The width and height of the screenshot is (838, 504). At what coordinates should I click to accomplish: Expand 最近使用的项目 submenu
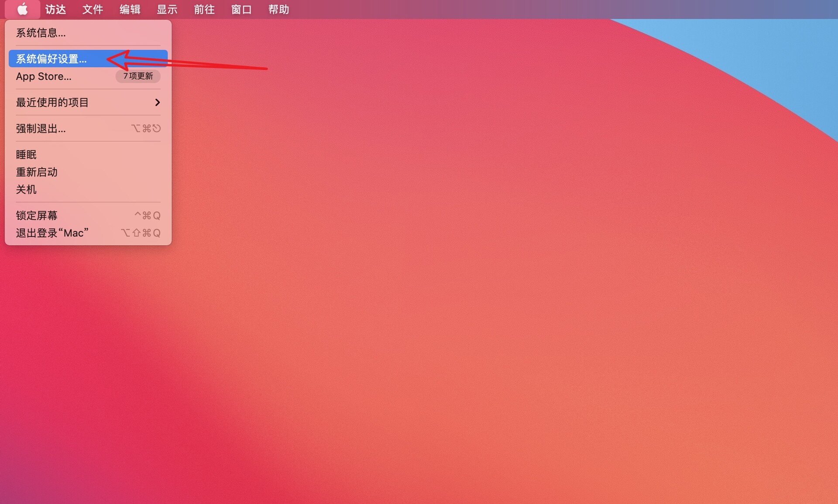tap(52, 103)
